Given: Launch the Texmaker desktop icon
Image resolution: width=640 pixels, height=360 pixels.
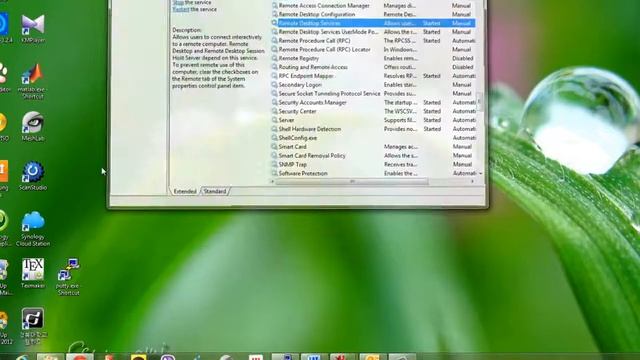Looking at the screenshot, I should [x=33, y=273].
